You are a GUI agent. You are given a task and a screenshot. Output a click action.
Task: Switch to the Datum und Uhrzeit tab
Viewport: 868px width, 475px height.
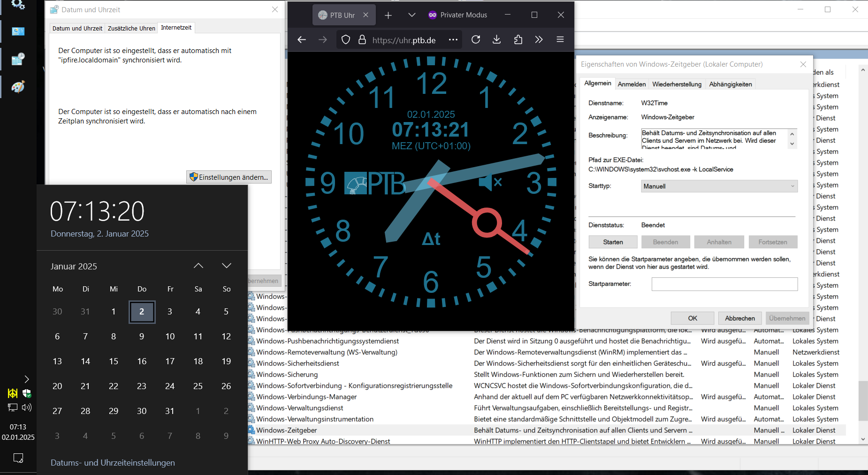pos(77,28)
